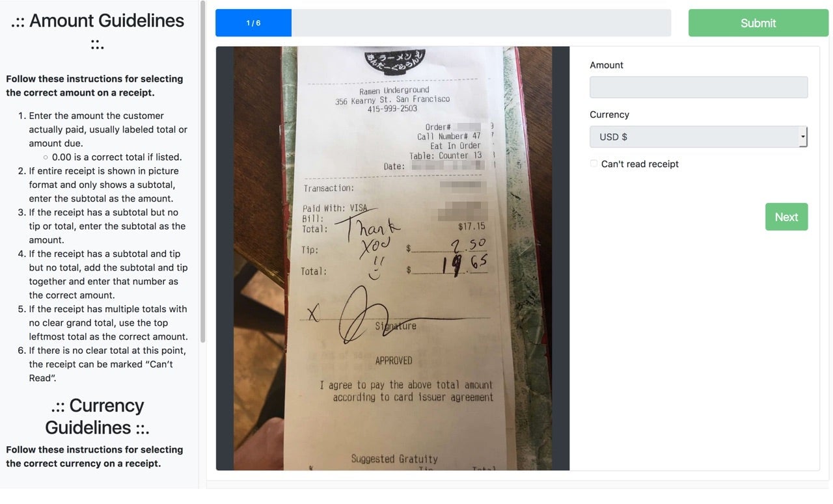The image size is (833, 504).
Task: Click the empty portion of progress bar
Action: coord(481,23)
